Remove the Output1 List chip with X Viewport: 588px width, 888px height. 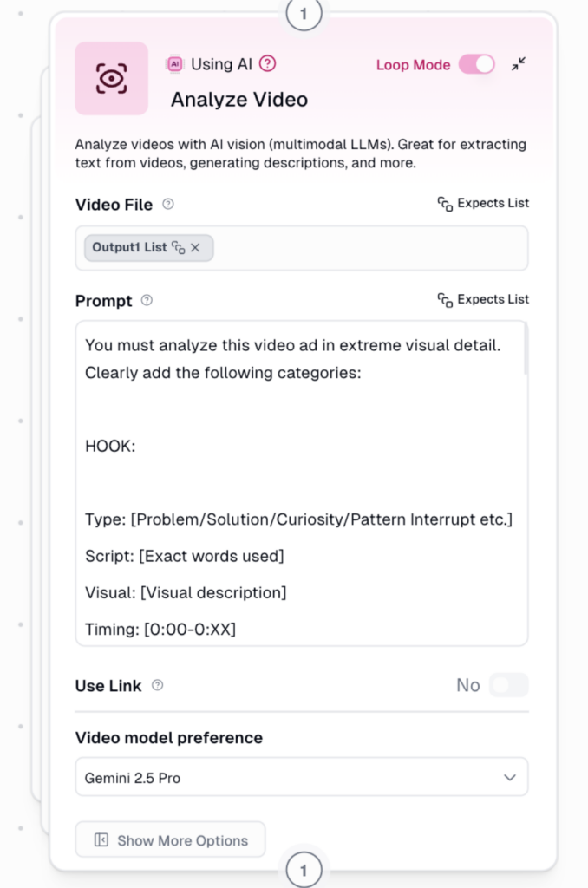195,248
